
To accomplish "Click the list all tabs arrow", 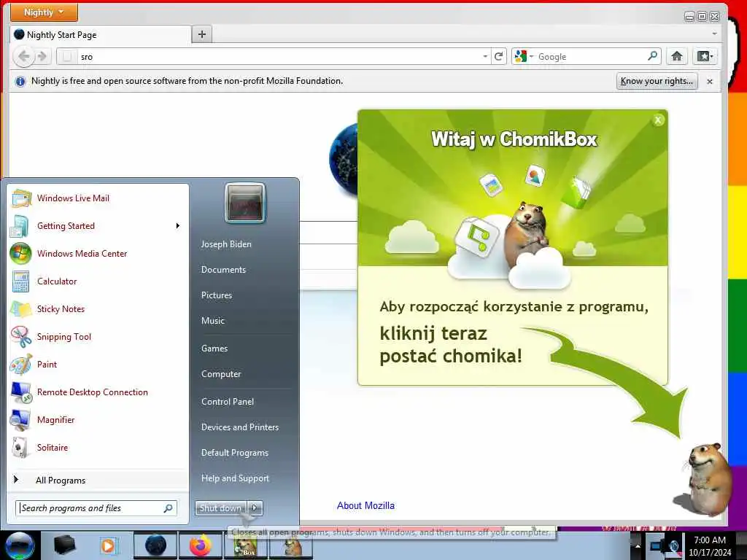I will 714,34.
